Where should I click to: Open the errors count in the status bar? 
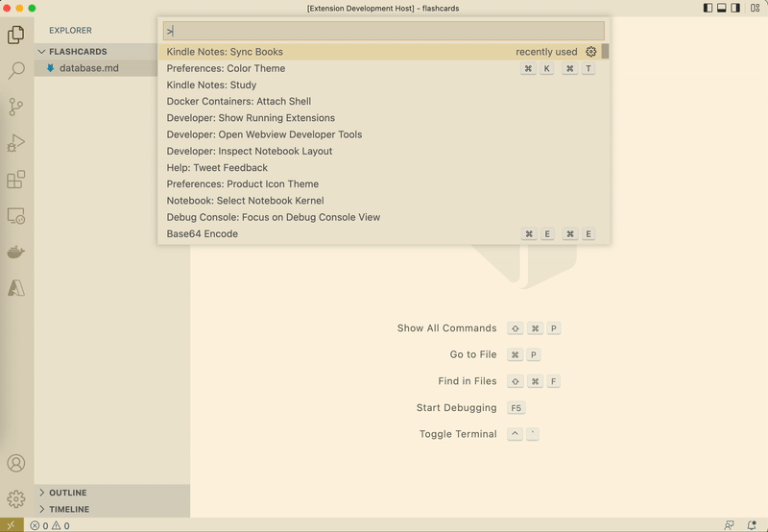point(39,525)
